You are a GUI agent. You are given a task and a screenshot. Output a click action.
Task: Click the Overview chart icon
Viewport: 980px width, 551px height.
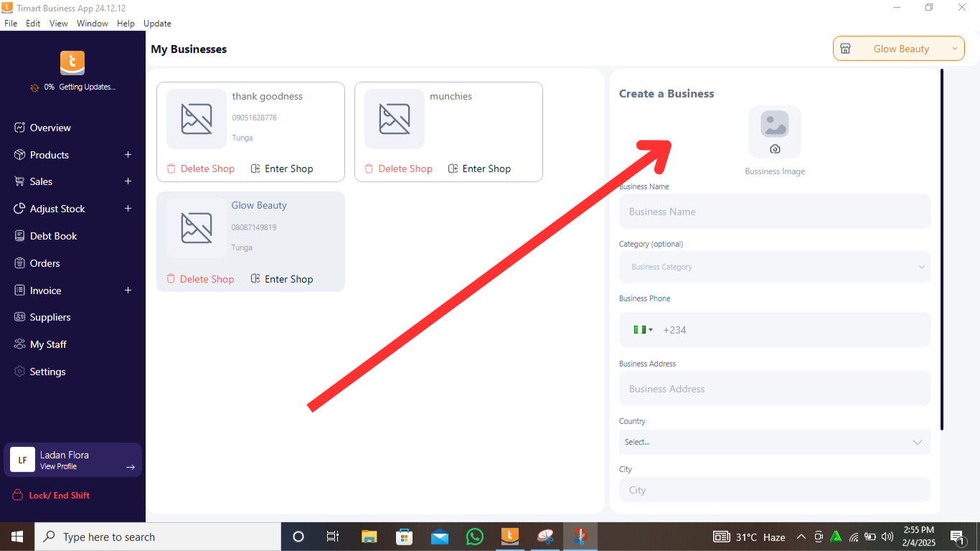[19, 128]
